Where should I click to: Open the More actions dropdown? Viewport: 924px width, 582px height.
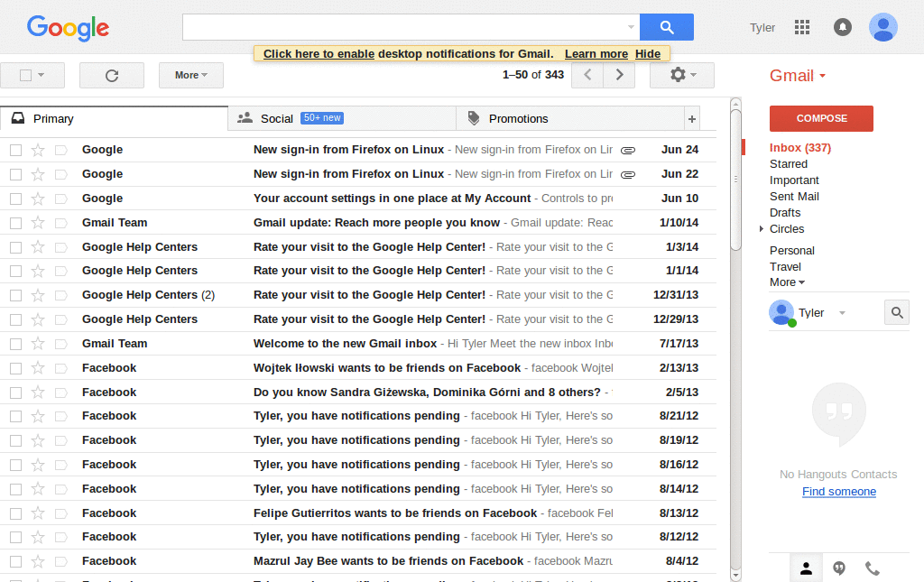click(x=191, y=76)
